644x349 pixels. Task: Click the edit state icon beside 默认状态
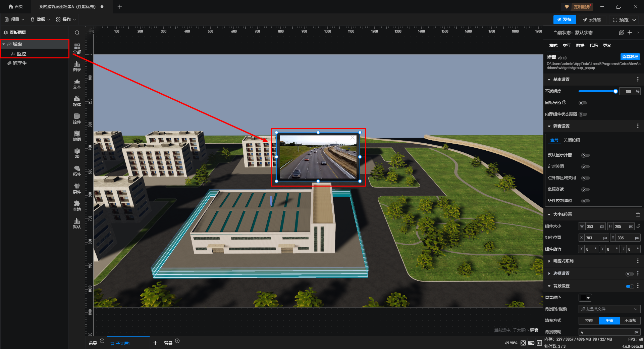[x=621, y=33]
